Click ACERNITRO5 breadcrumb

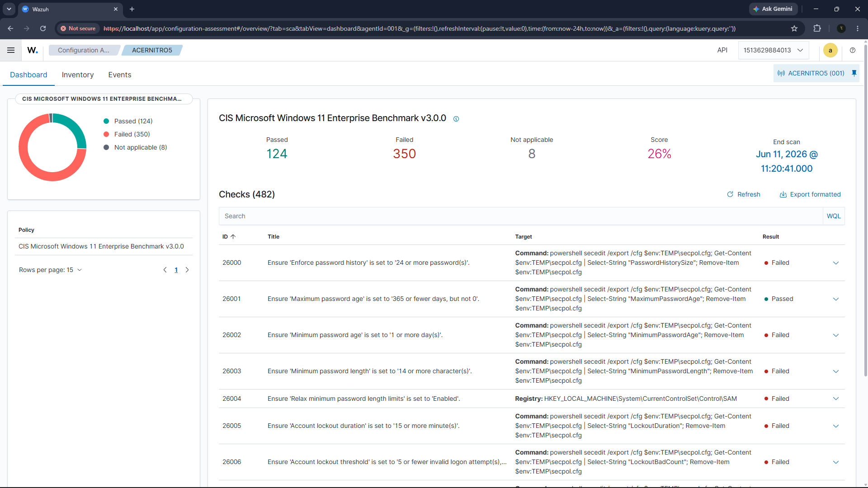(152, 50)
